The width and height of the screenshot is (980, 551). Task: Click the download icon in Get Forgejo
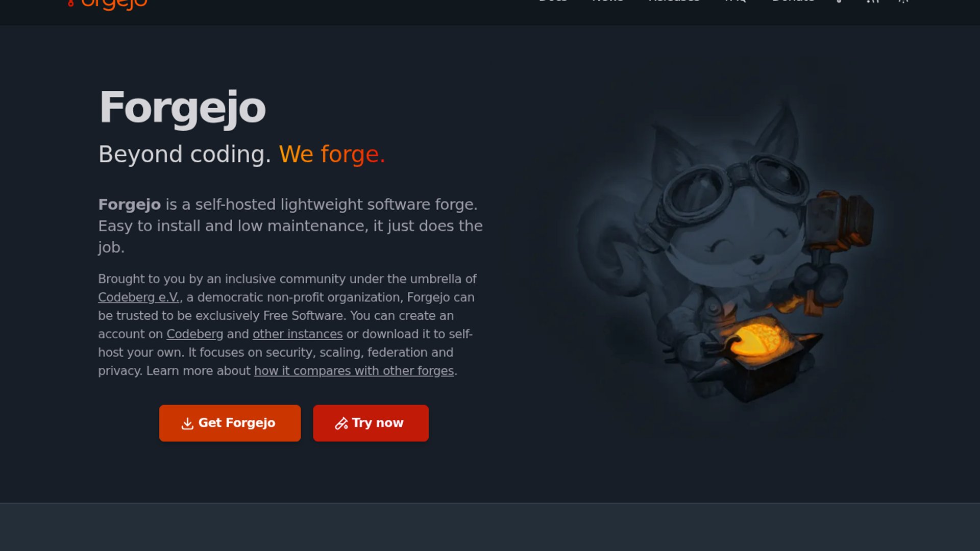187,423
